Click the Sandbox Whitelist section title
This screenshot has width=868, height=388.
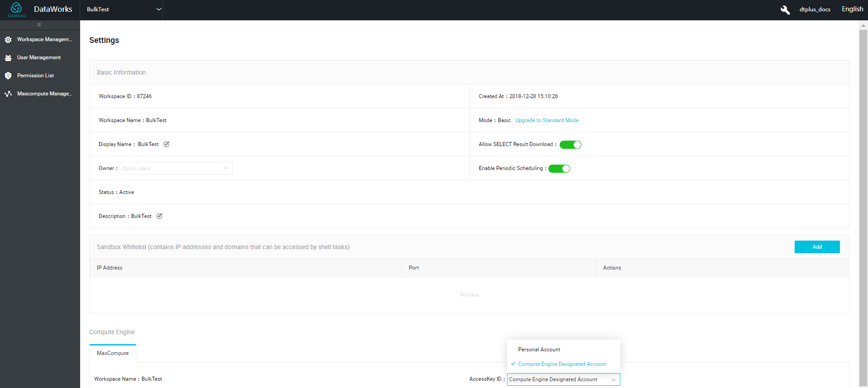click(223, 247)
